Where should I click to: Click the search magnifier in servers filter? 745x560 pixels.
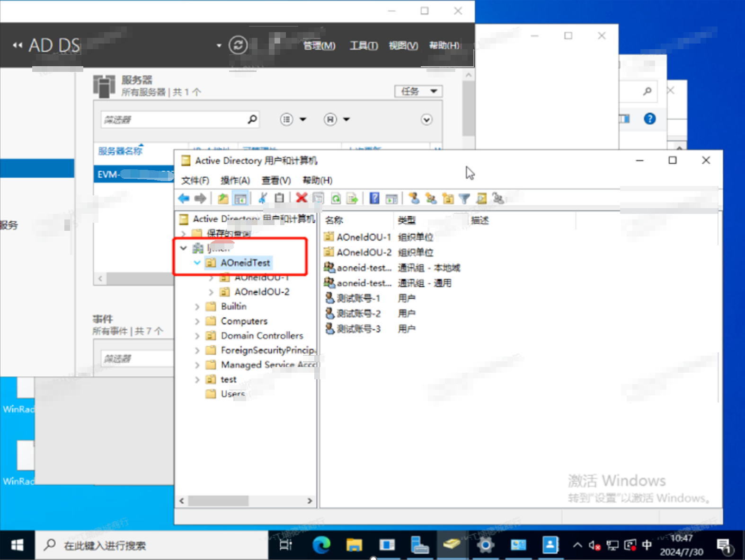[252, 119]
